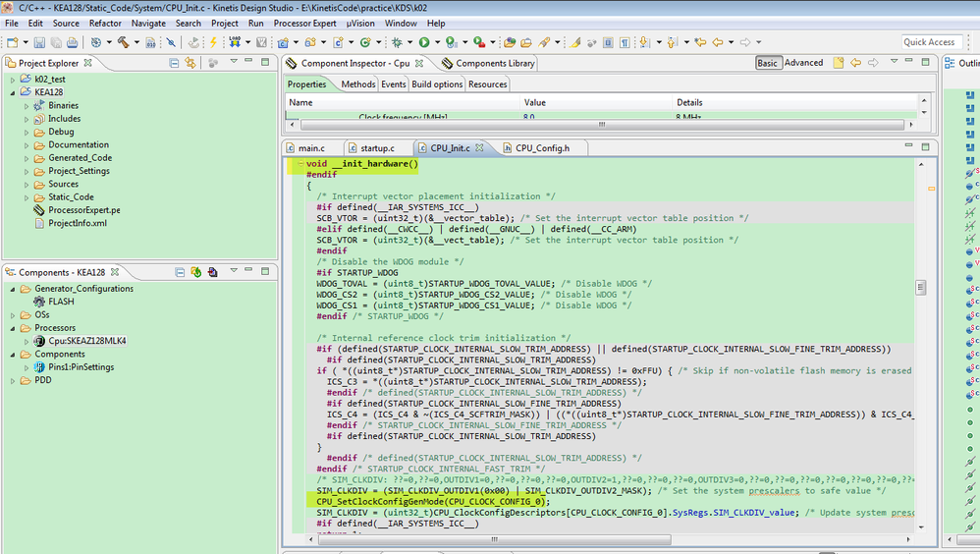The height and width of the screenshot is (554, 980).
Task: Click the Debug bug icon in toolbar
Action: coord(398,42)
